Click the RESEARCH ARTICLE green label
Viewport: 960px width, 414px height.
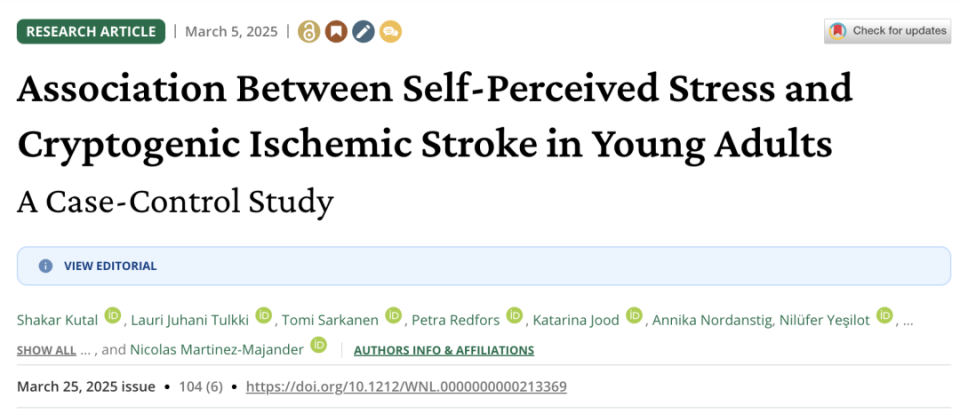(x=91, y=32)
